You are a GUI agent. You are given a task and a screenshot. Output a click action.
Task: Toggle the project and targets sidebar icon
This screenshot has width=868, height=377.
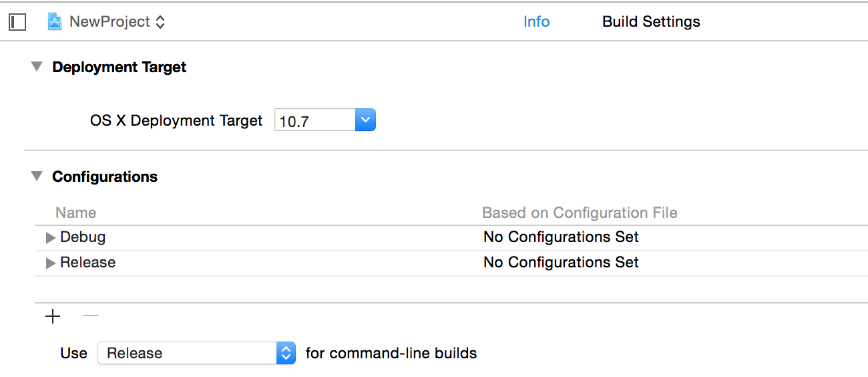click(17, 22)
